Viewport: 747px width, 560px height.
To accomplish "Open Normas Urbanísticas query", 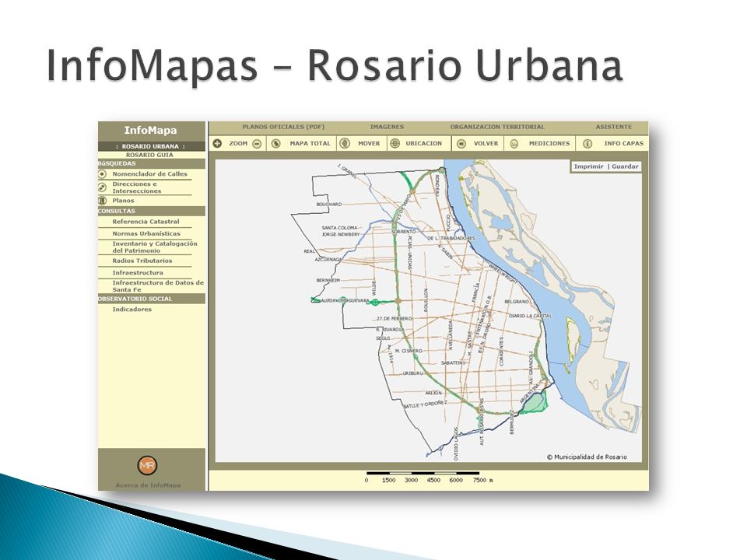I will coord(146,234).
